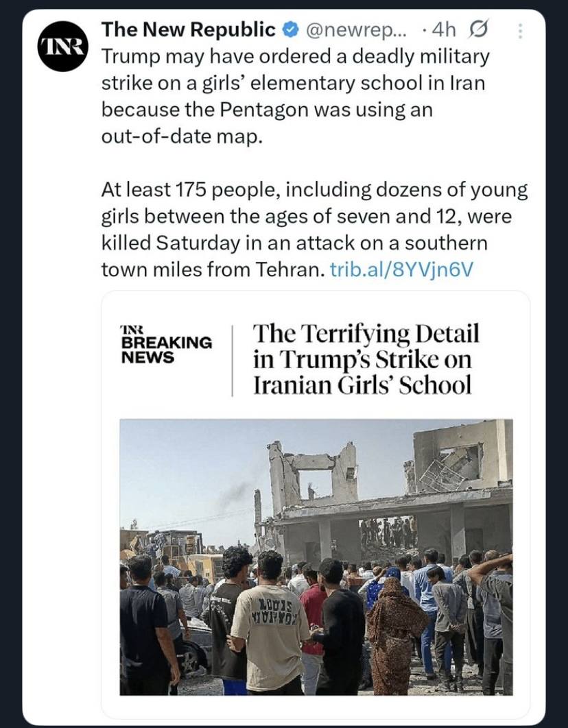Click the blue verified badge
Viewport: 568px width, 728px height.
tap(290, 30)
